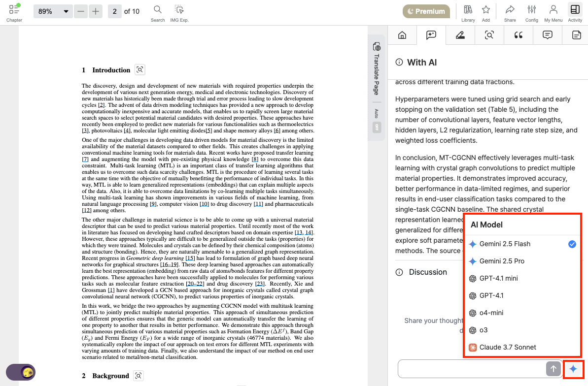Screen dimensions: 588x386
Task: Switch to the AI chat tab
Action: click(x=431, y=35)
